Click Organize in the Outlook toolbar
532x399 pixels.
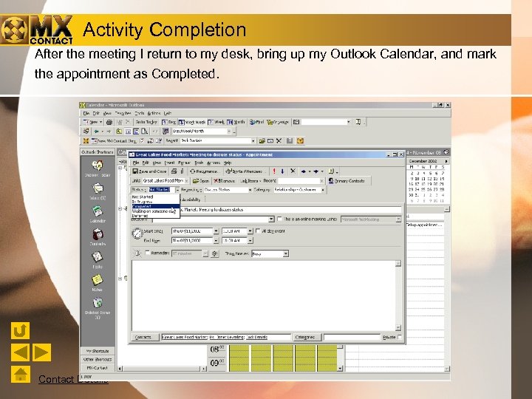[278, 122]
